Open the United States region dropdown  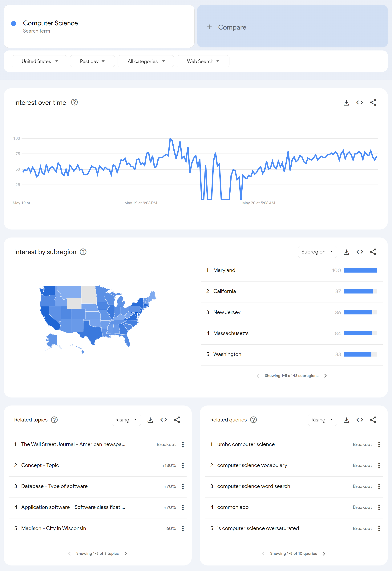39,61
